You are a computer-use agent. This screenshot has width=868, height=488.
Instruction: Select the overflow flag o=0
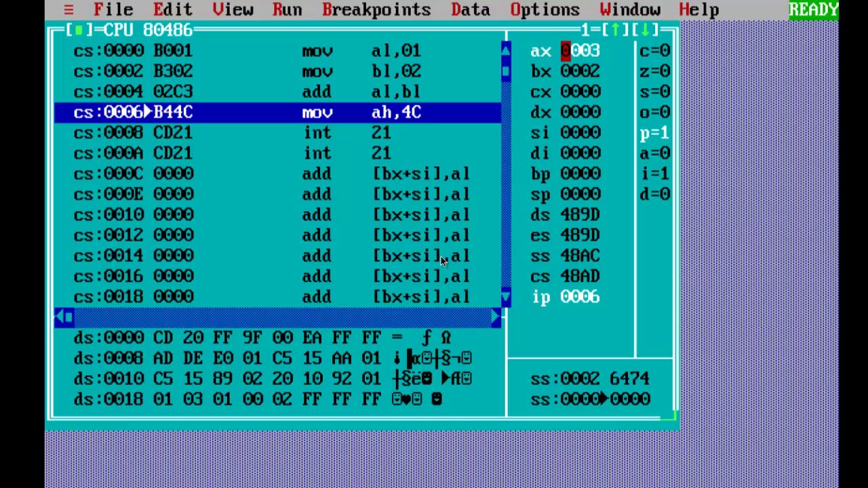[655, 113]
